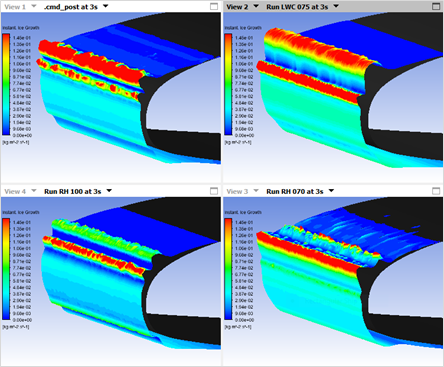Click 'Instant. Ice Growth' legend title in View 4
This screenshot has width=444, height=367.
(21, 212)
